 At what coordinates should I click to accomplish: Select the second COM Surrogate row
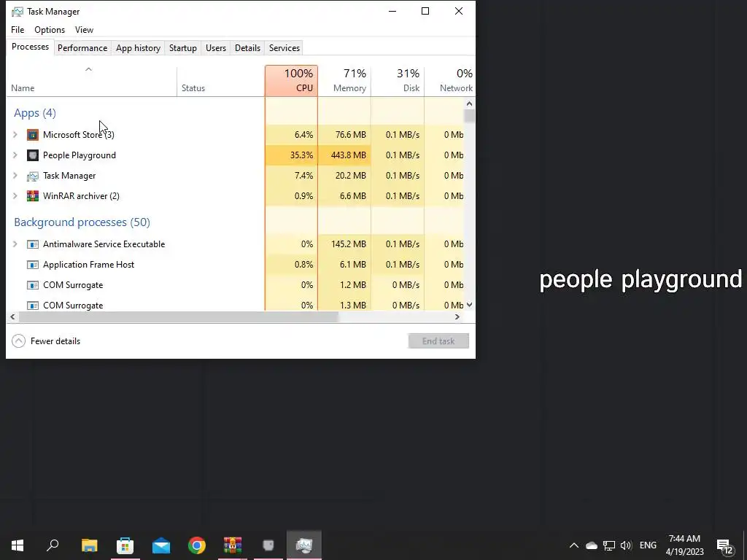click(x=236, y=306)
